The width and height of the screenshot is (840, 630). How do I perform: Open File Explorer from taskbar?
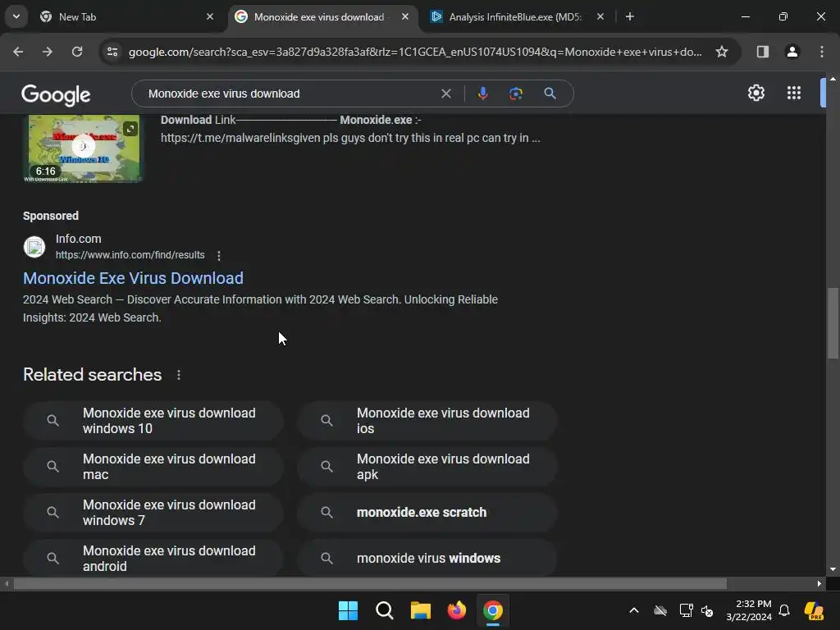(x=421, y=610)
